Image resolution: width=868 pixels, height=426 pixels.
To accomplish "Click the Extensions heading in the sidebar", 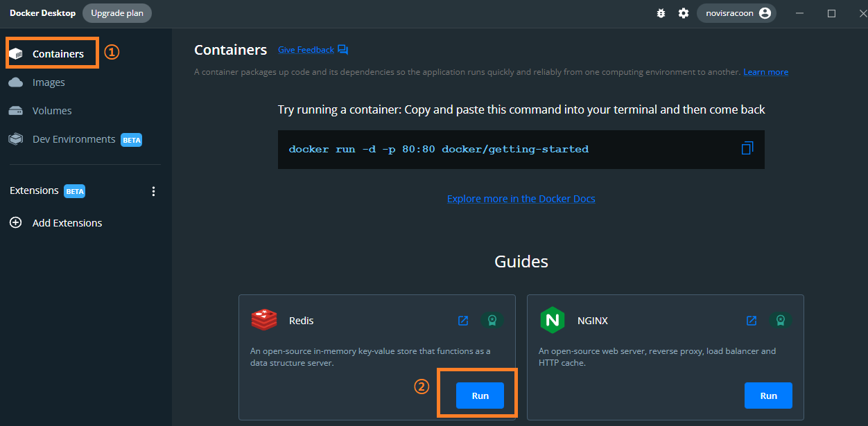I will tap(34, 190).
